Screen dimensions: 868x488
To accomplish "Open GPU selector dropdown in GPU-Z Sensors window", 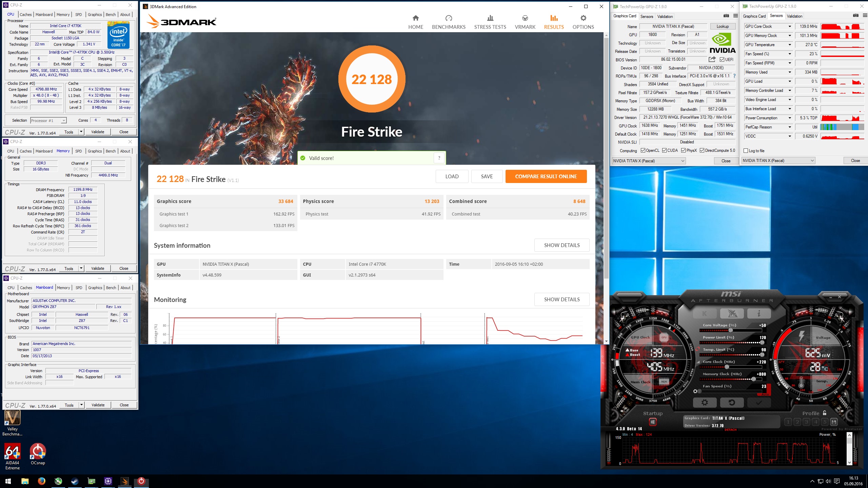I will [x=778, y=161].
